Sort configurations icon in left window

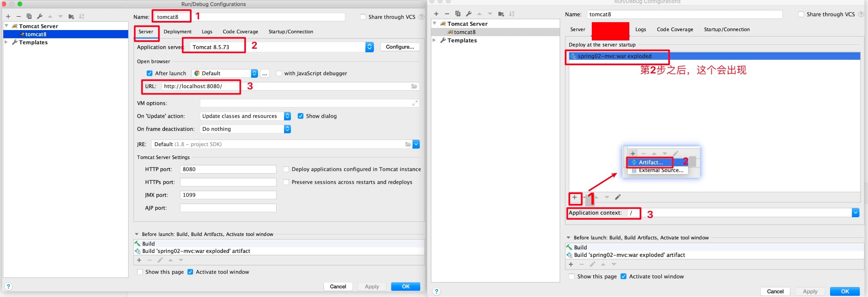[82, 16]
